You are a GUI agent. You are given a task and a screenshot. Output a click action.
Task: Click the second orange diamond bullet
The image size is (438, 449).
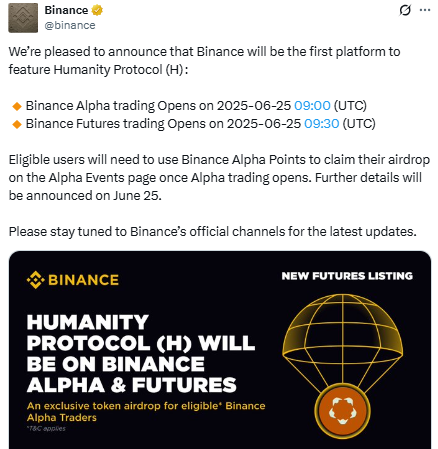tap(17, 124)
